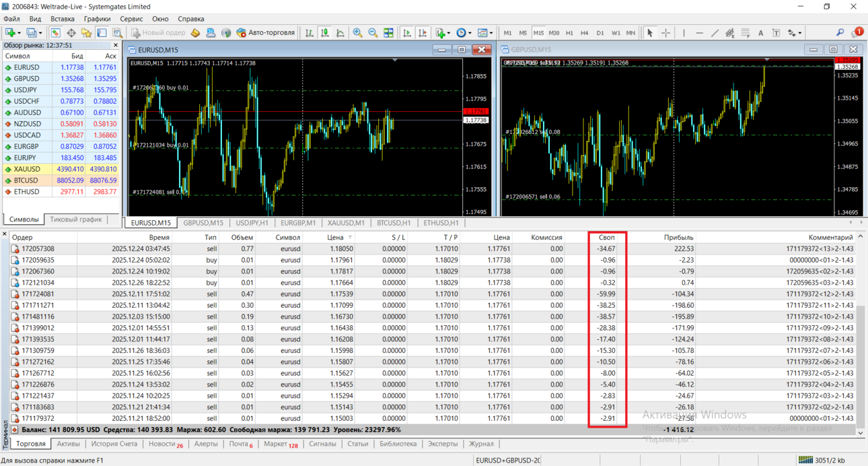The height and width of the screenshot is (466, 868).
Task: Open the Strategy Tester panel icon
Action: coord(117,32)
